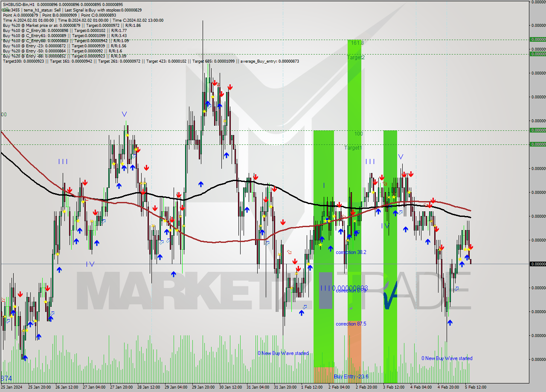Screen dimensions: 546x392
Task: Click the 'correction 38.2' label
Action: coord(351,252)
